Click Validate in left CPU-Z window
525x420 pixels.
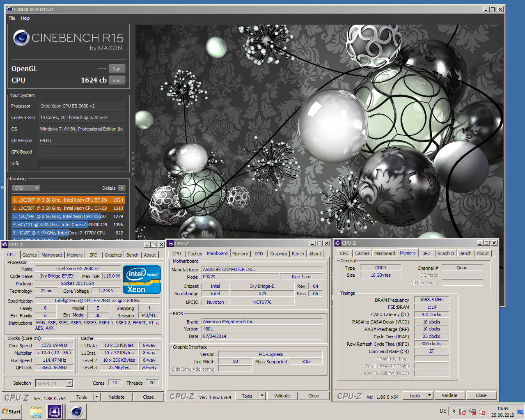click(x=117, y=397)
